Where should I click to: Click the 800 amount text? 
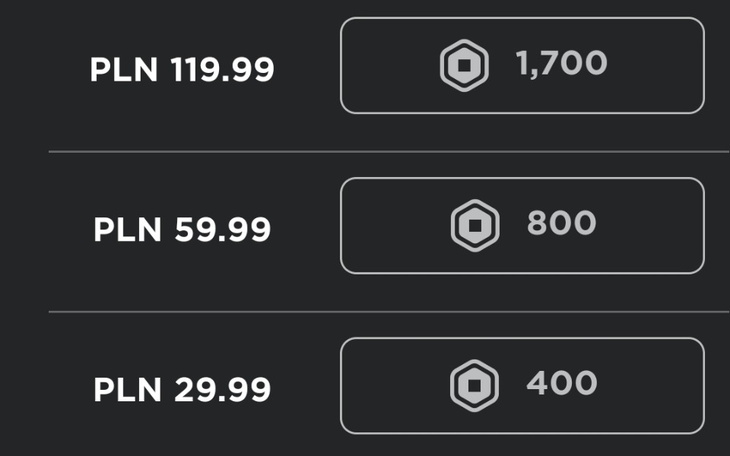point(561,224)
